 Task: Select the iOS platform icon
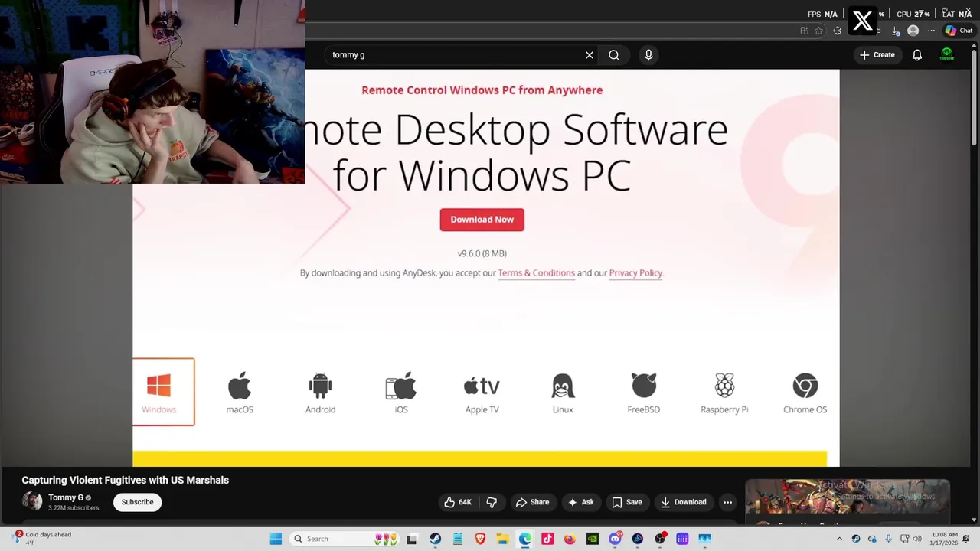click(401, 393)
